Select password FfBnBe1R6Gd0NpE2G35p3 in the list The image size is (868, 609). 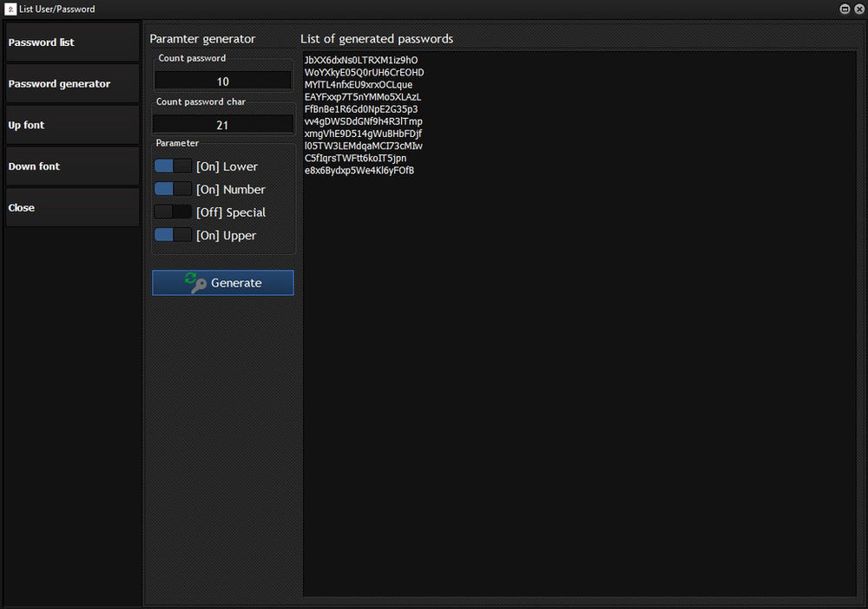(362, 109)
